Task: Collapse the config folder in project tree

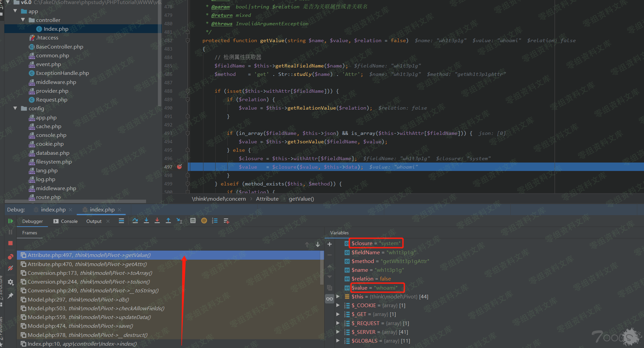Action: click(15, 109)
